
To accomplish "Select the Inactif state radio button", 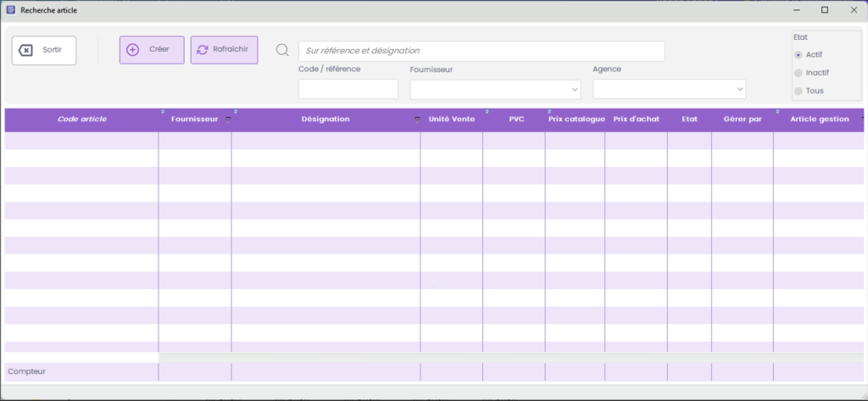I will (798, 73).
